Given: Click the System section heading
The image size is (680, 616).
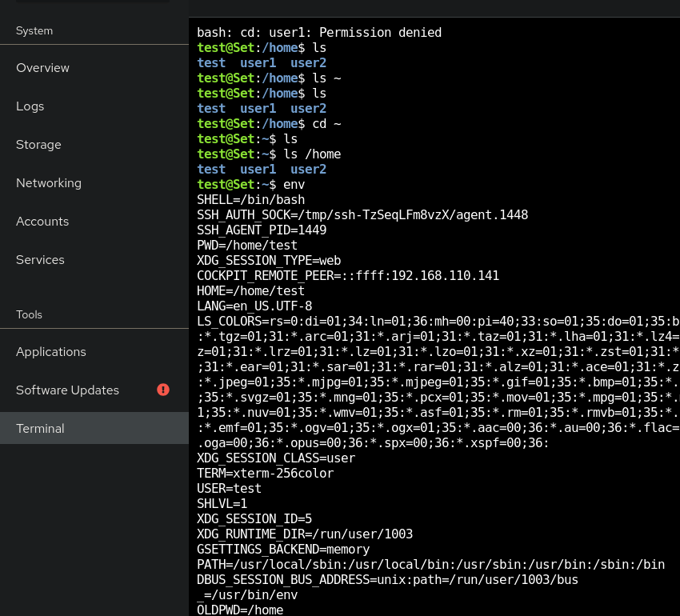Looking at the screenshot, I should (34, 31).
